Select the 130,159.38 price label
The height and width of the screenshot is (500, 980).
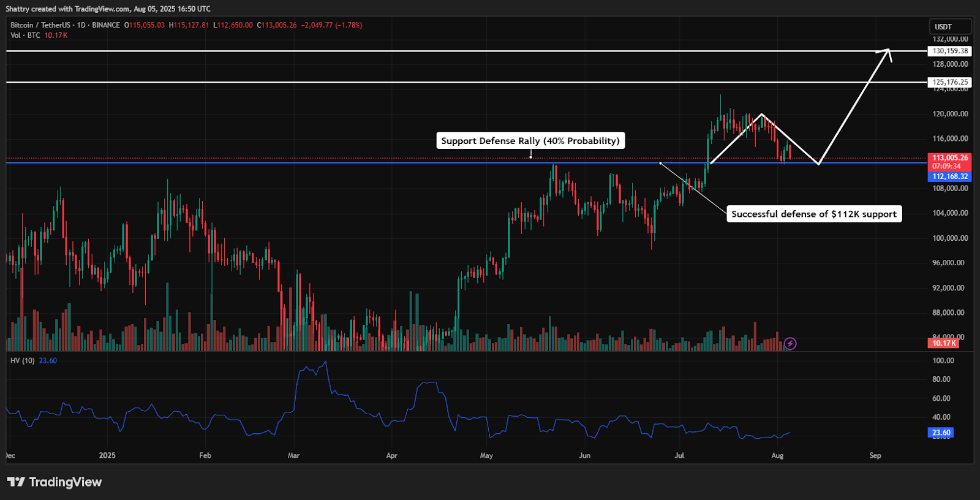pos(950,51)
